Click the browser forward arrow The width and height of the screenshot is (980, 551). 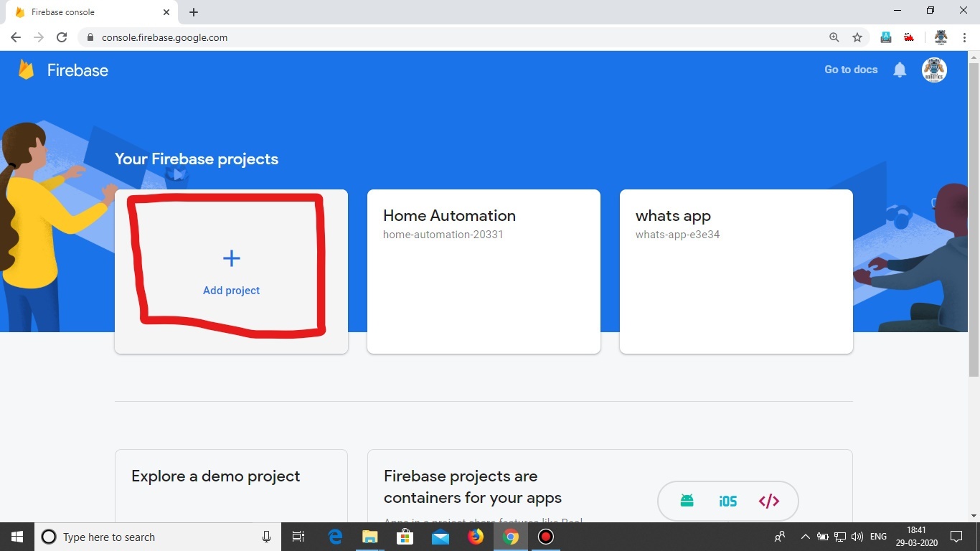(39, 37)
